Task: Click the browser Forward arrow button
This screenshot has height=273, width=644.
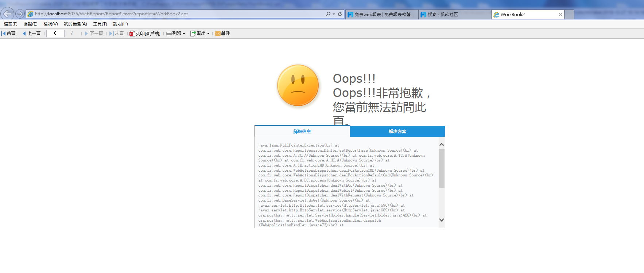Action: 20,14
